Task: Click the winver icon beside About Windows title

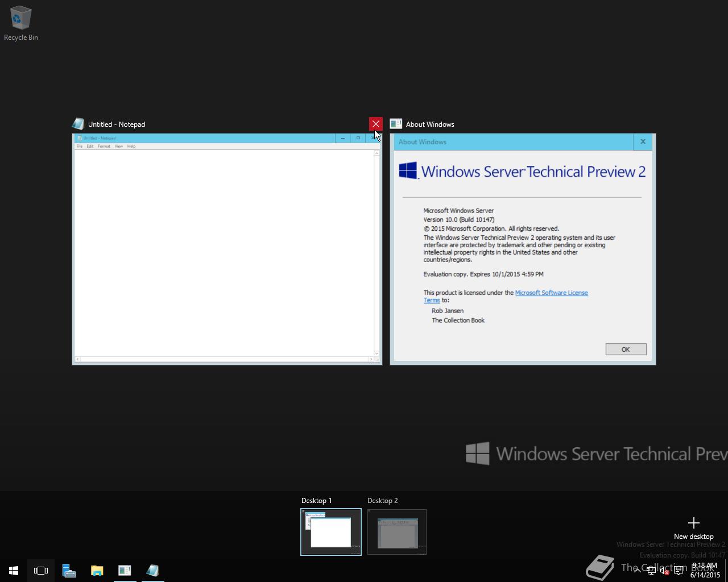Action: (396, 124)
